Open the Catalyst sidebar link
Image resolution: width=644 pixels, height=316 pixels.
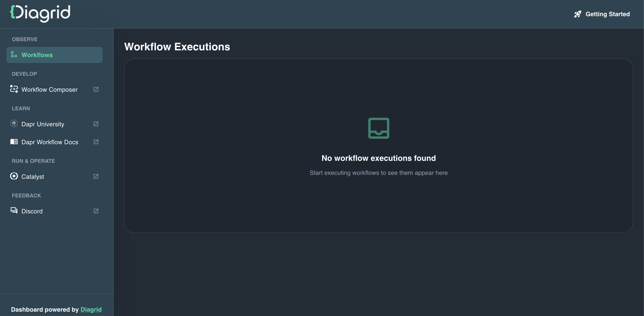click(33, 177)
